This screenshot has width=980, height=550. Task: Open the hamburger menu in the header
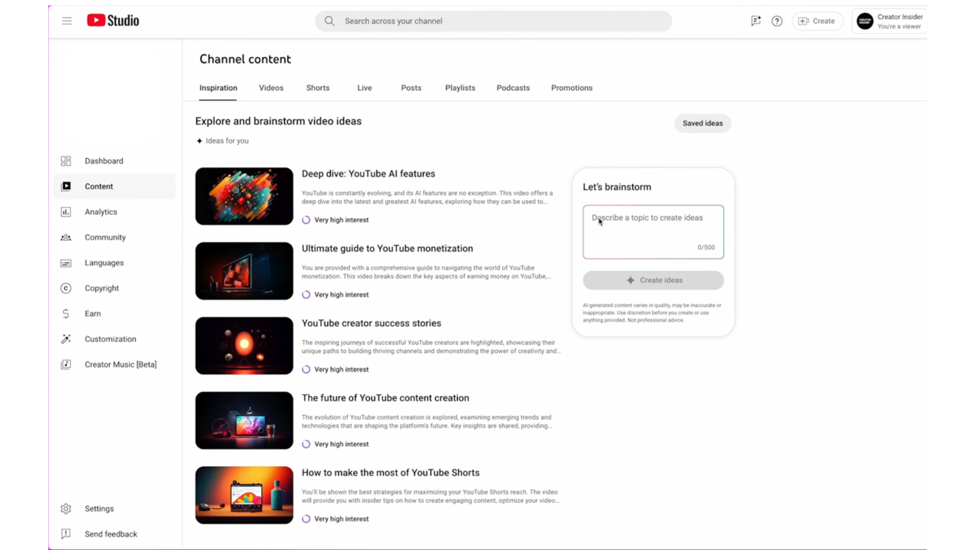[x=67, y=21]
